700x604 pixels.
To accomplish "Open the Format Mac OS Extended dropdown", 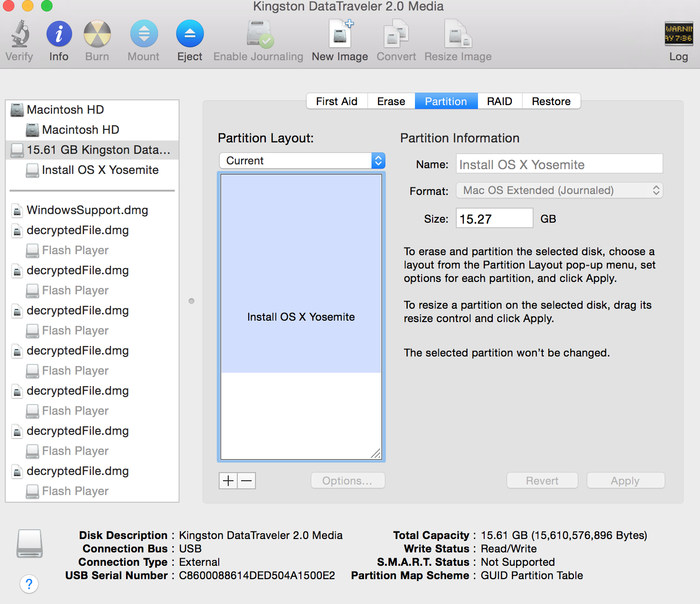I will click(559, 190).
